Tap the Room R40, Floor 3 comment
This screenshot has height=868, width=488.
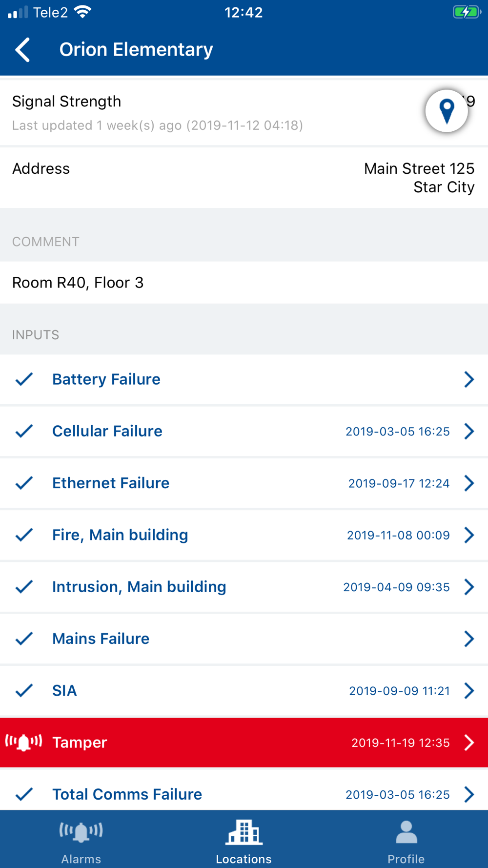[x=78, y=283]
